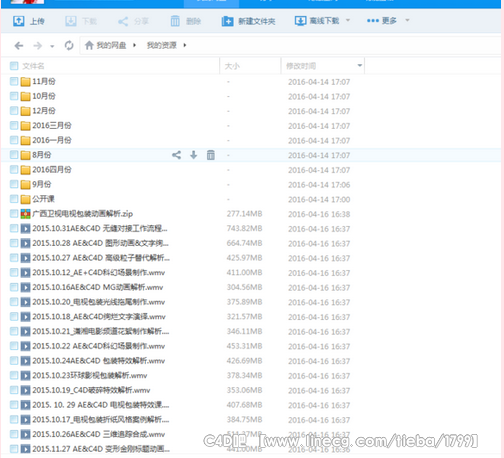Open the 2016四月份 folder icon

25,170
